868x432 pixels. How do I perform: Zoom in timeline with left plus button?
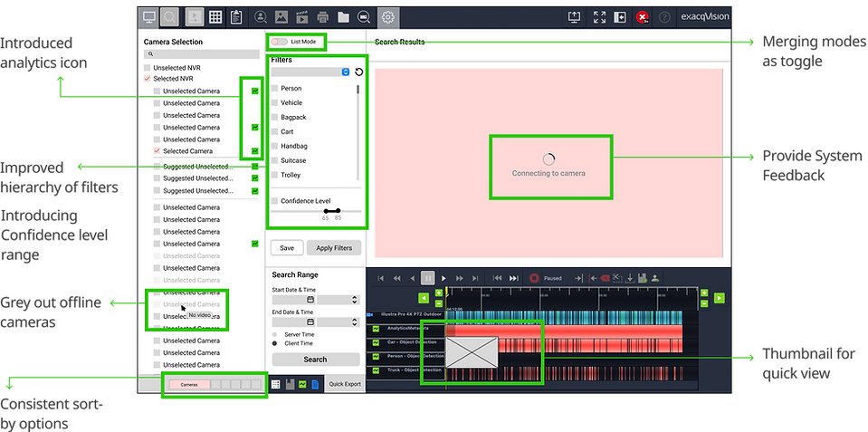[x=438, y=293]
